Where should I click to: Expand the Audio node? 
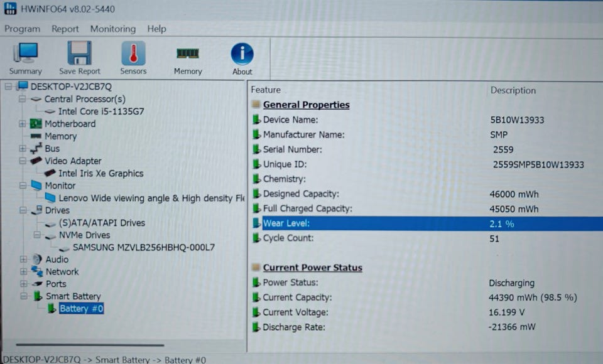coord(23,259)
